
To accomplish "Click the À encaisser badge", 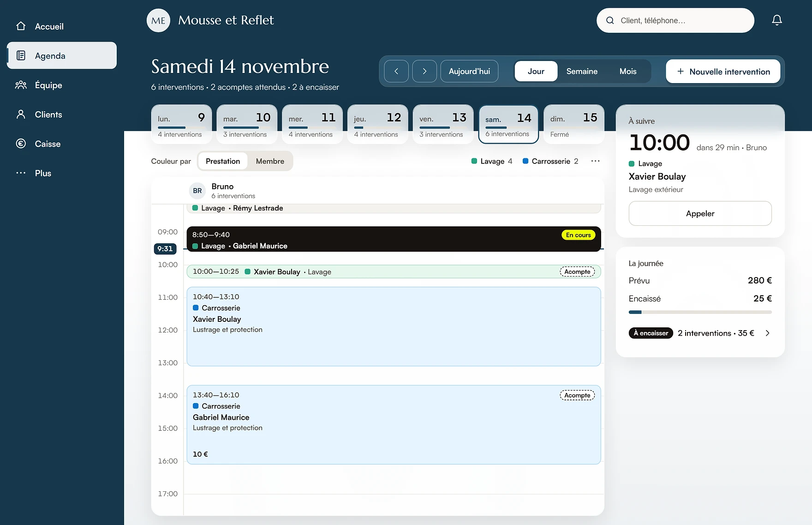I will [x=651, y=333].
